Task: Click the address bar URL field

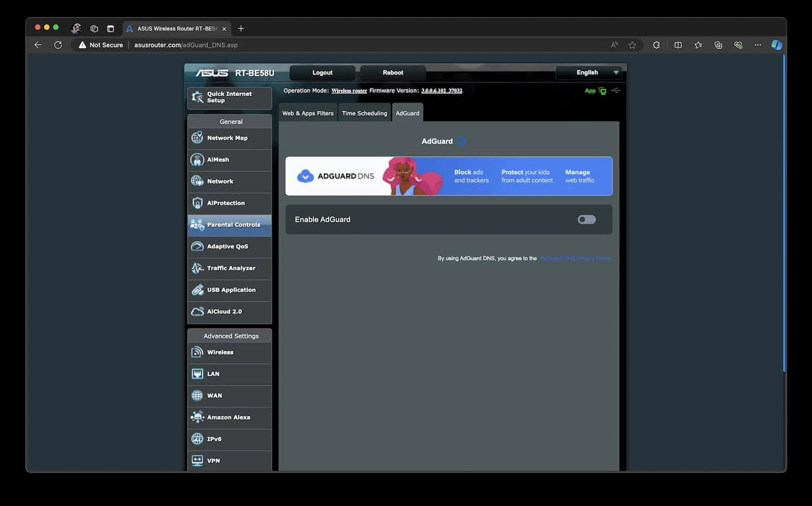Action: coord(186,45)
